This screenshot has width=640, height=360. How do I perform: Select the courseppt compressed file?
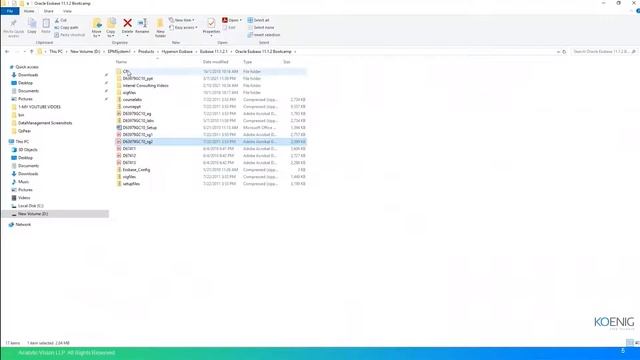click(211, 107)
